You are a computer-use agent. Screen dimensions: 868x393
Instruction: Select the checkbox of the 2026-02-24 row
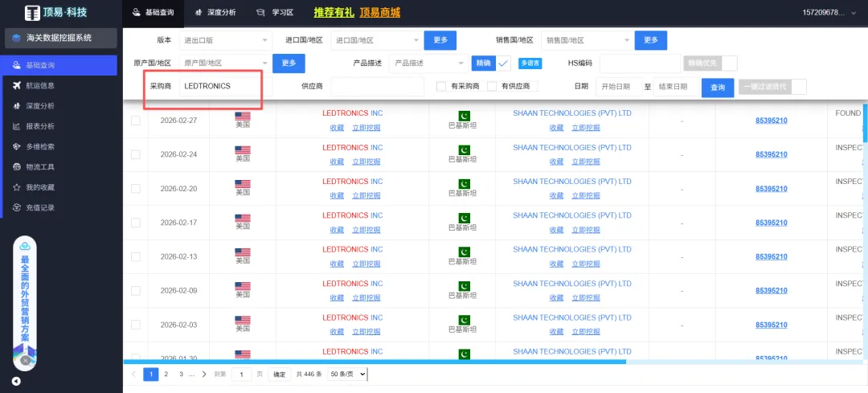click(136, 154)
